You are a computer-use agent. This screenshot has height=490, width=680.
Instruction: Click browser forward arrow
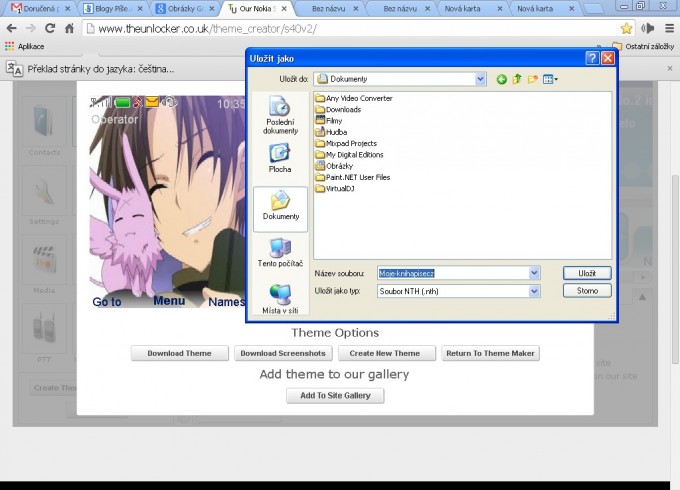(30, 29)
